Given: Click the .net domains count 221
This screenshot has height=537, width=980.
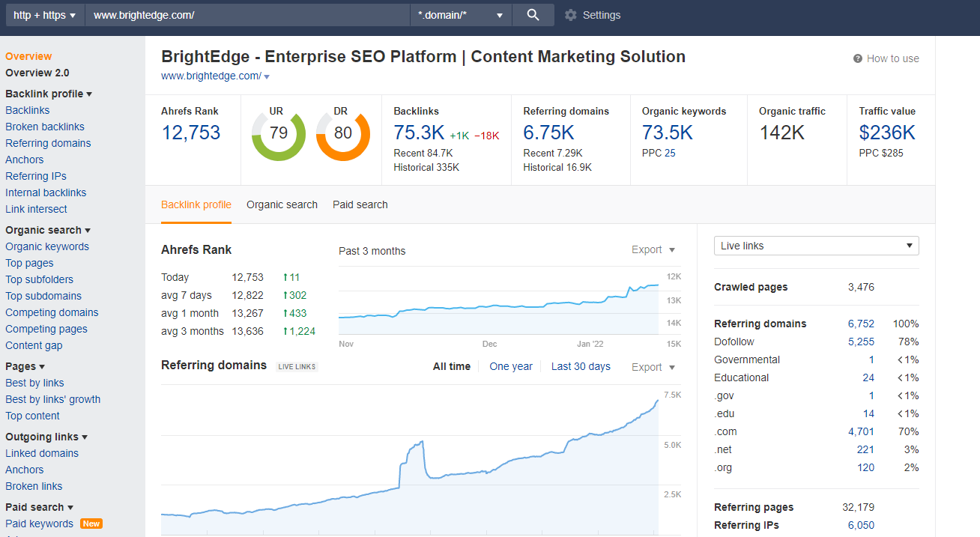Looking at the screenshot, I should tap(865, 449).
